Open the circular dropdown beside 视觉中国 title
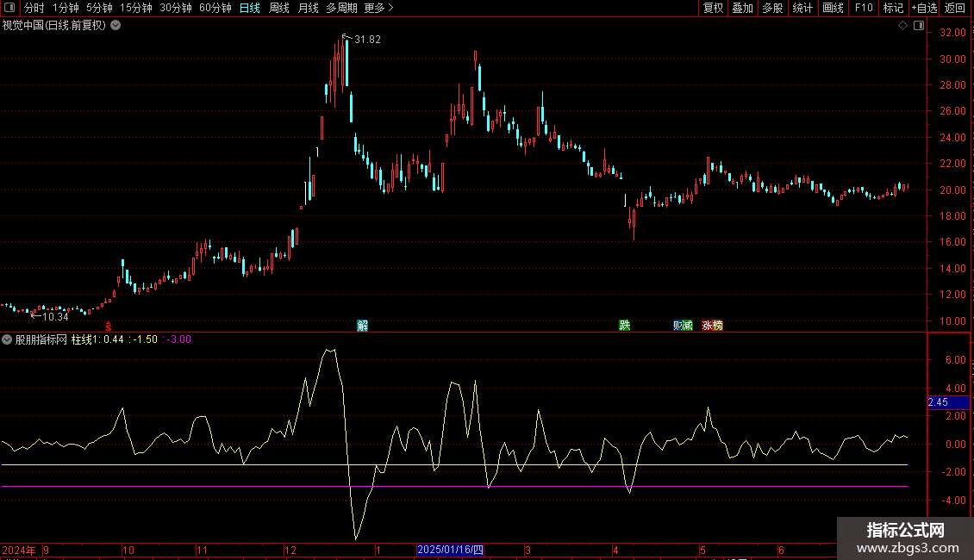This screenshot has height=560, width=974. [116, 26]
